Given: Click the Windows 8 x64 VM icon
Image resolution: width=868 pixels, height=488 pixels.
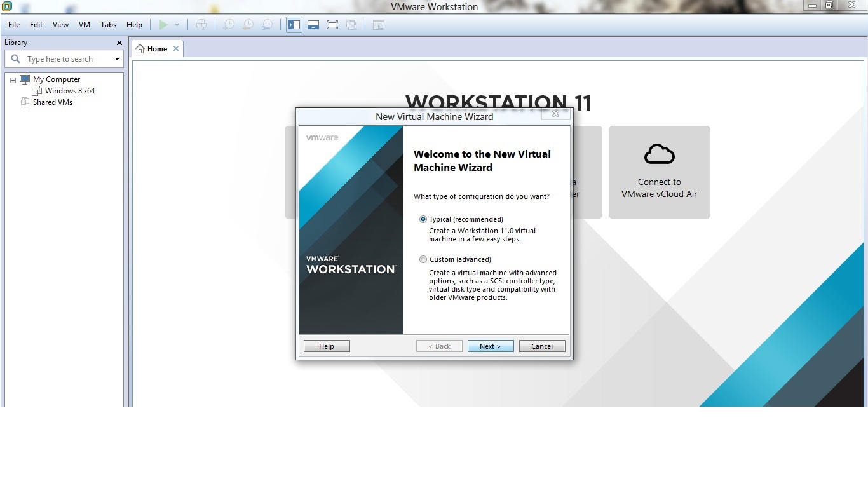Looking at the screenshot, I should [37, 91].
